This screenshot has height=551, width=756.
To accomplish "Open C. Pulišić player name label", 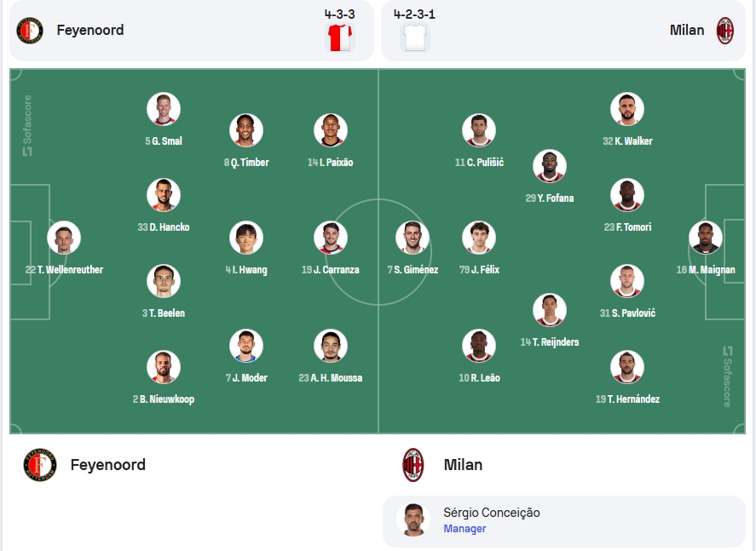I will click(479, 163).
